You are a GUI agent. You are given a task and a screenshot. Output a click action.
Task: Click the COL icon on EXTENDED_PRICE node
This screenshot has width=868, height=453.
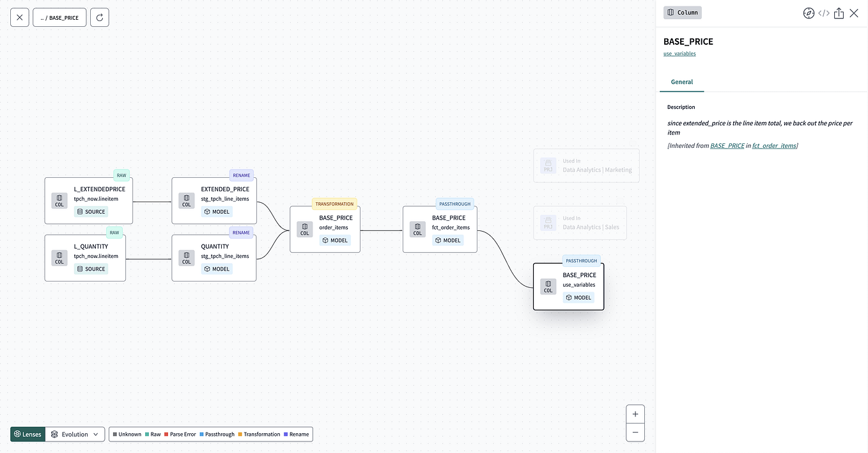[187, 201]
